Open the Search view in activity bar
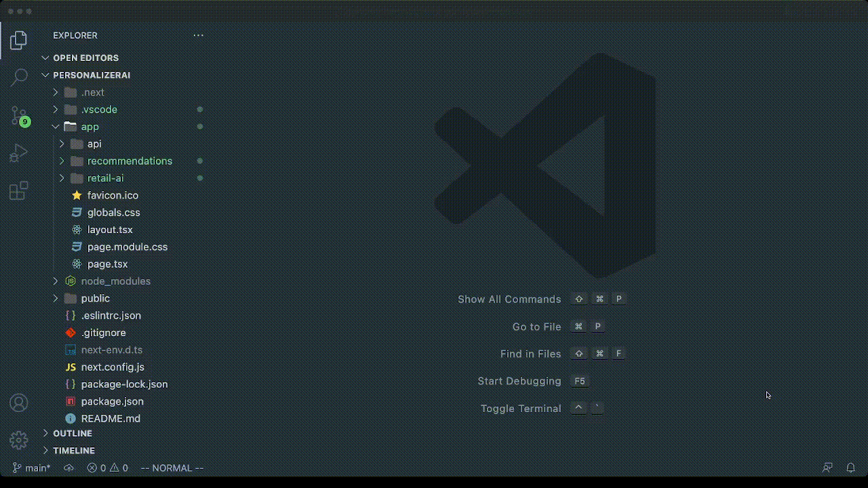This screenshot has width=868, height=488. [18, 77]
